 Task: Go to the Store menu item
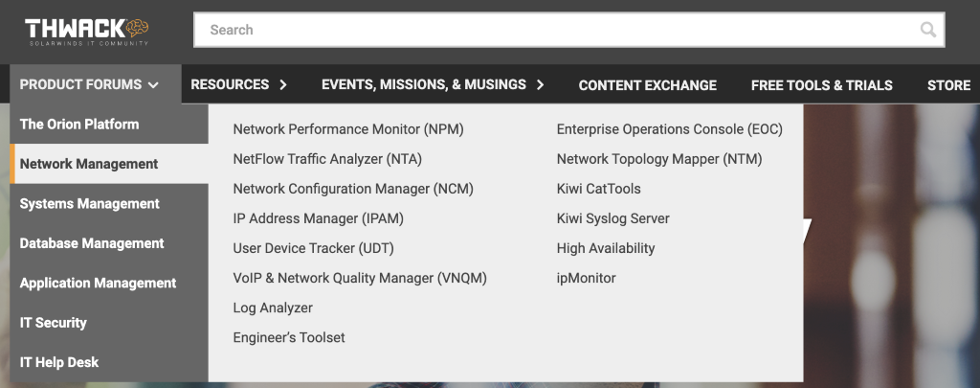pyautogui.click(x=948, y=85)
